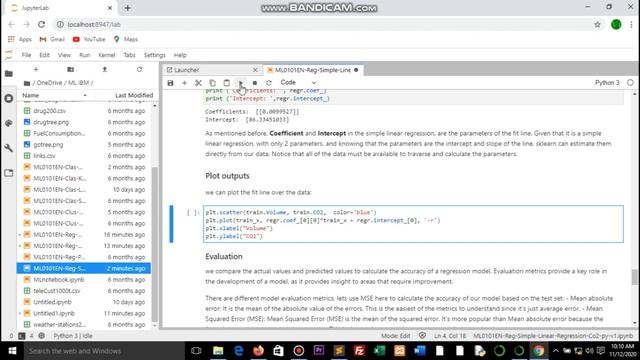Click the Ln 4, Col 18 status indicator
The image size is (640, 360).
click(x=450, y=336)
